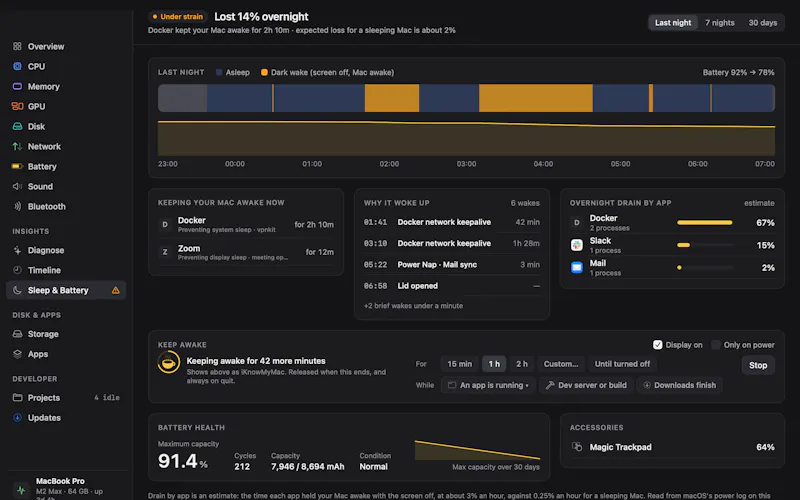The width and height of the screenshot is (800, 500).
Task: Select the Network arrows icon
Action: (x=17, y=146)
